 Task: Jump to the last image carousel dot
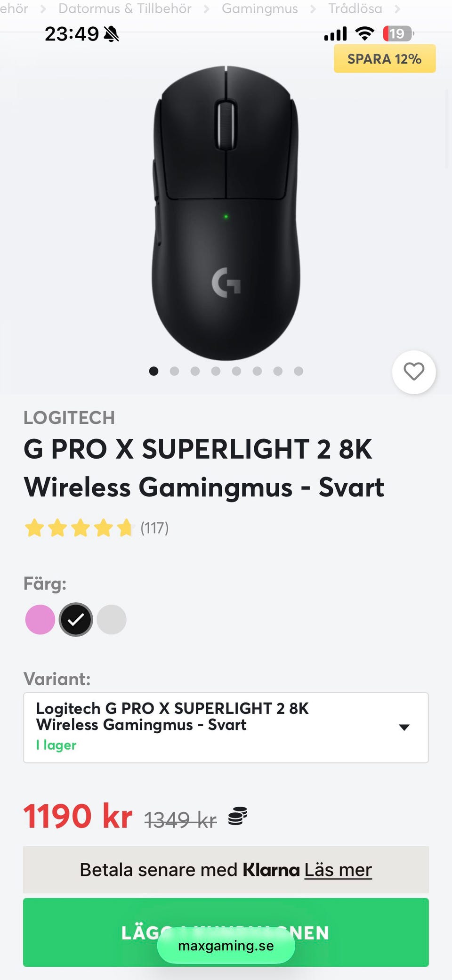(x=299, y=371)
